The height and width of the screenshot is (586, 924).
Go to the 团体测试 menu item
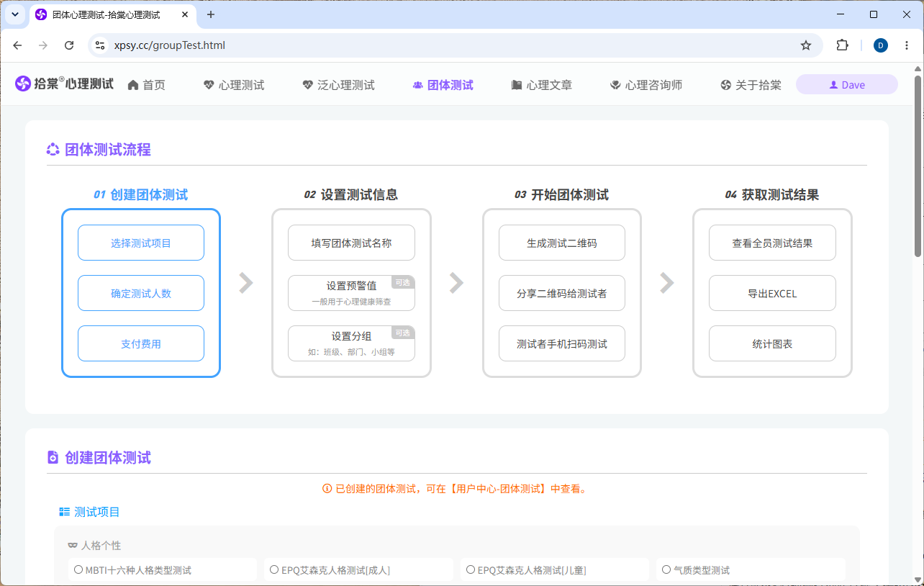(443, 85)
